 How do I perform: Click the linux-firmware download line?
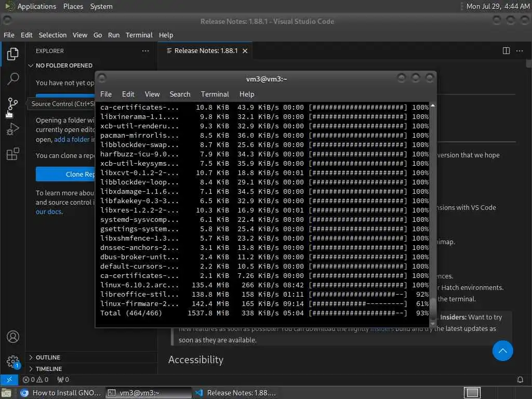[x=264, y=303]
